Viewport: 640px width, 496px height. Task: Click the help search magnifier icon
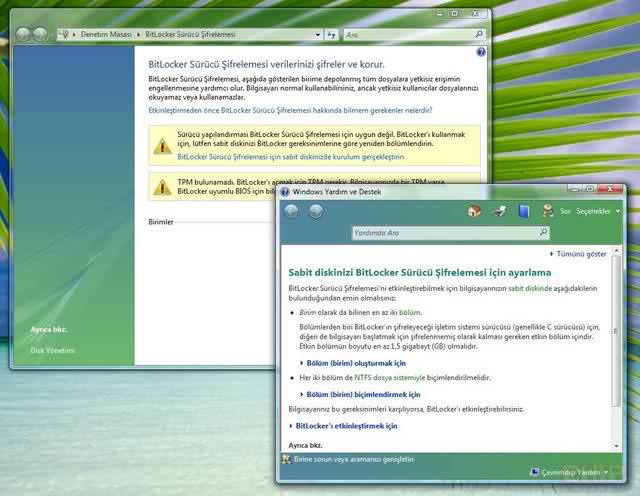[x=543, y=232]
